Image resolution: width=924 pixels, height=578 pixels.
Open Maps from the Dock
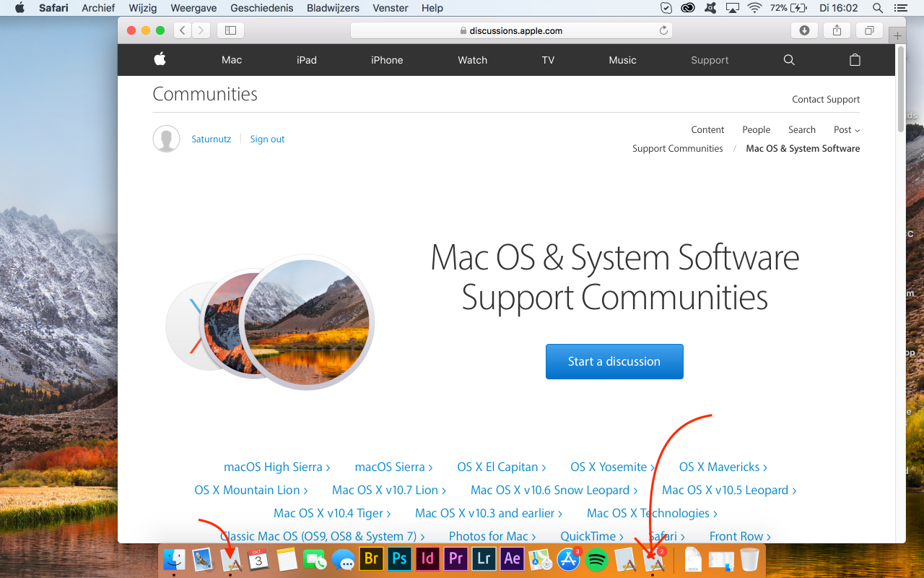coord(540,558)
